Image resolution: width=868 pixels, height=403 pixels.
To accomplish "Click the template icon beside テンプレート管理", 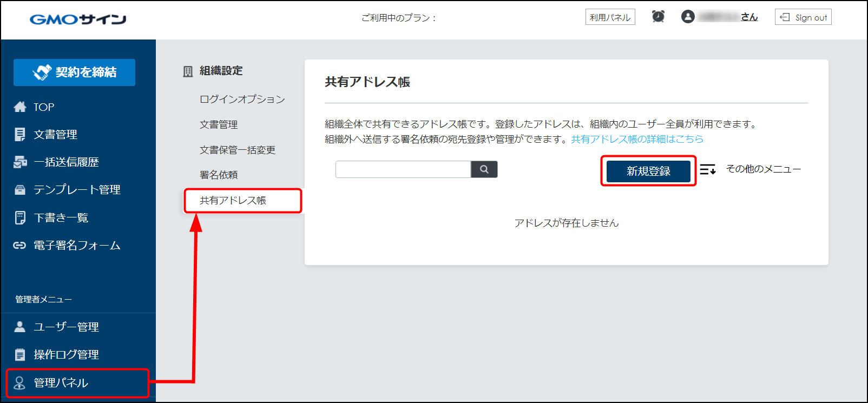I will pyautogui.click(x=20, y=190).
